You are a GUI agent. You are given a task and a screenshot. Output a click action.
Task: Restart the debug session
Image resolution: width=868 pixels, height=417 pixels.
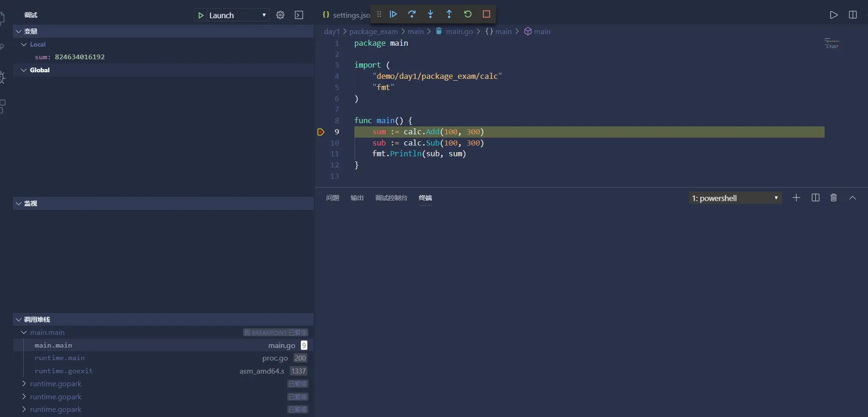pos(468,14)
